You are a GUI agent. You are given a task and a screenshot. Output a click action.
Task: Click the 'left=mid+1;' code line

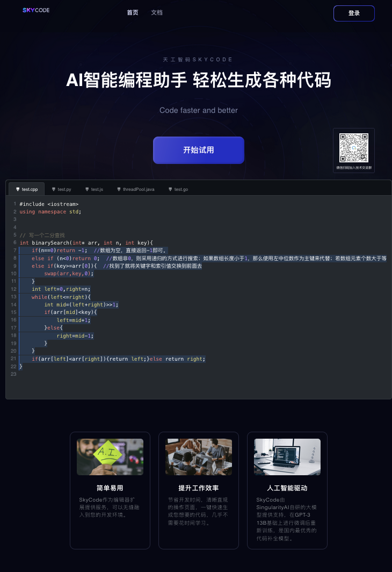[73, 320]
